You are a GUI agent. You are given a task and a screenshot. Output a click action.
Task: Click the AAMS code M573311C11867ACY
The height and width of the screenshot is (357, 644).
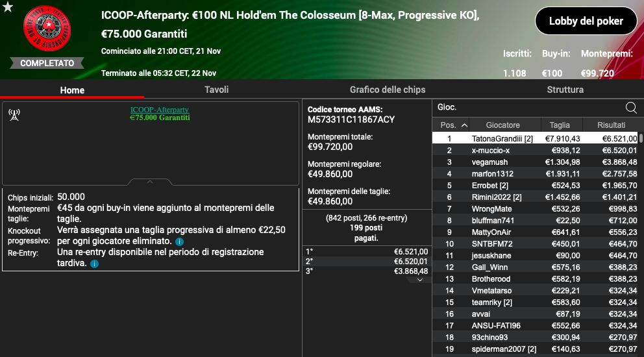coord(351,119)
